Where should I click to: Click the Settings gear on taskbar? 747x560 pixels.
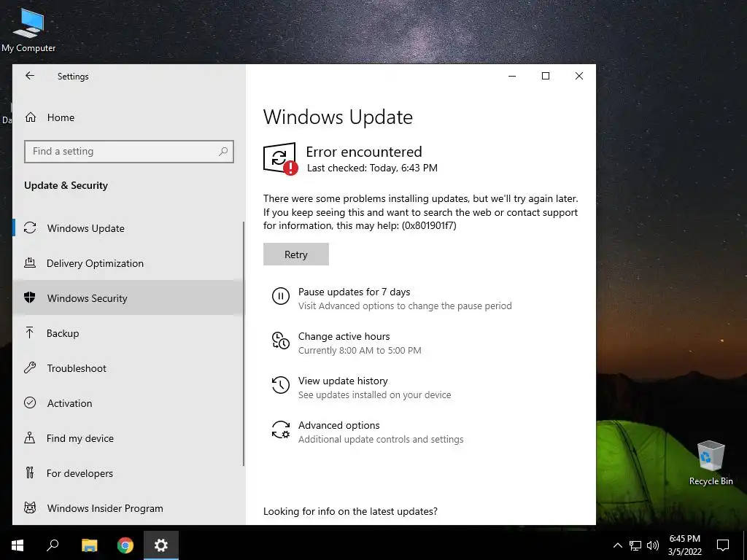coord(161,545)
